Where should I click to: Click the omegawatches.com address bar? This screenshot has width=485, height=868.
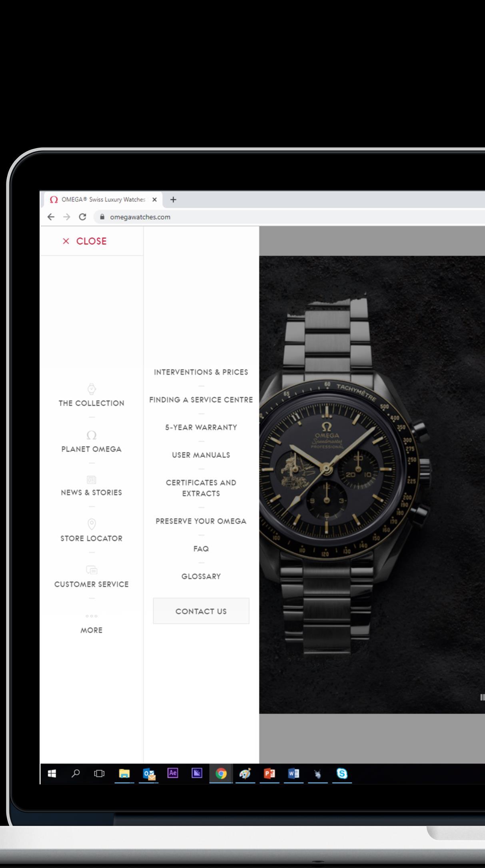point(288,217)
